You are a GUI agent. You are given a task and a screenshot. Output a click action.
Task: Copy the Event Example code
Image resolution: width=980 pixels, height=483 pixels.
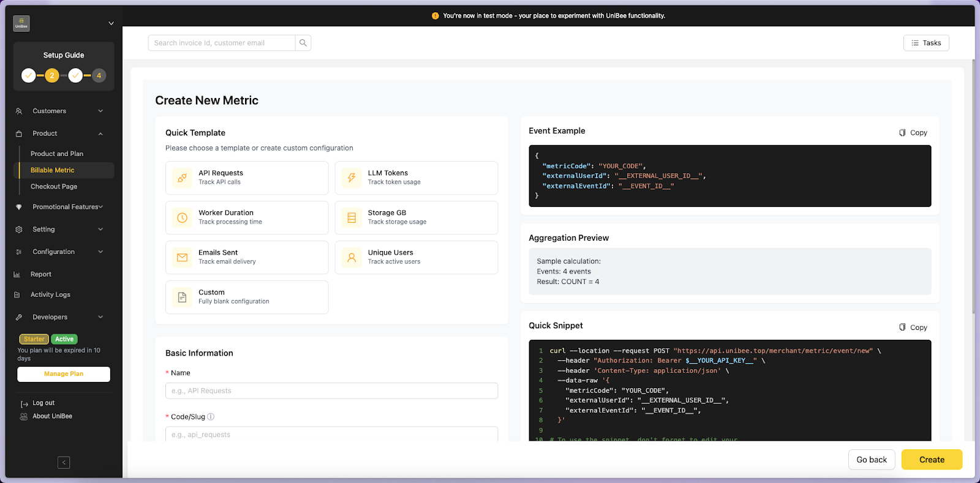click(913, 133)
